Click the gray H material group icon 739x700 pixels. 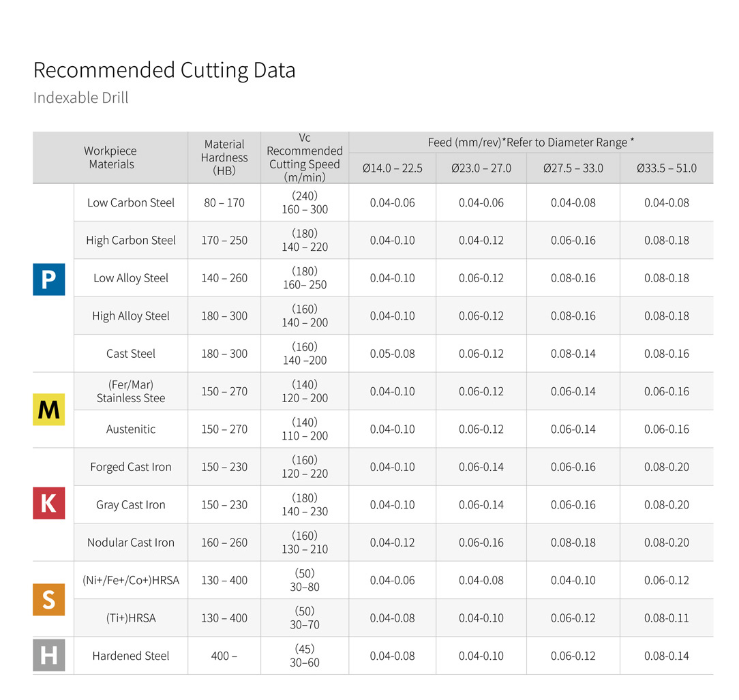(49, 656)
